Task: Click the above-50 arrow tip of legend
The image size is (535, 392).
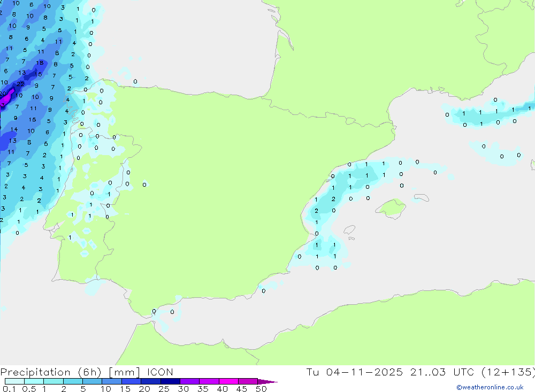Action: tap(267, 382)
